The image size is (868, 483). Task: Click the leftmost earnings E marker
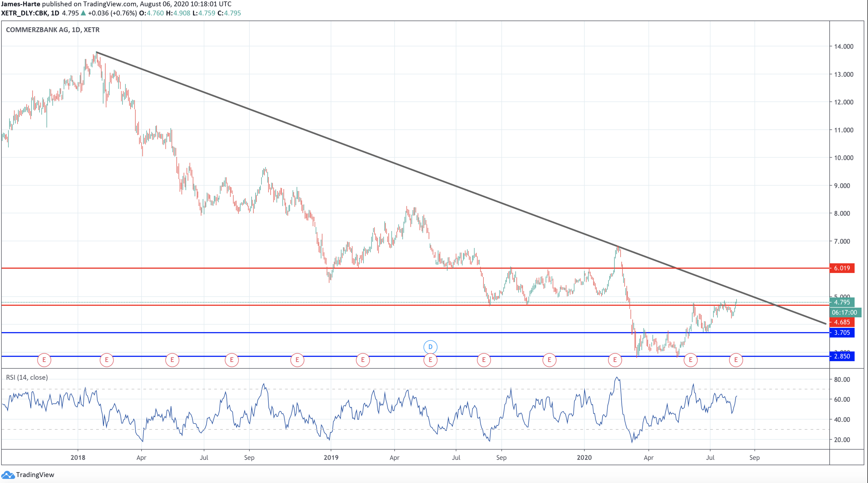tap(44, 360)
